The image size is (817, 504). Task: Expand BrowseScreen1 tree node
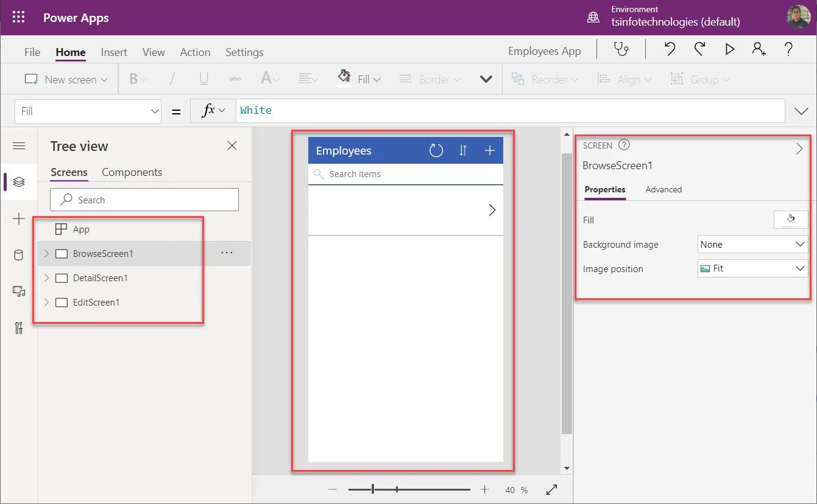click(46, 253)
